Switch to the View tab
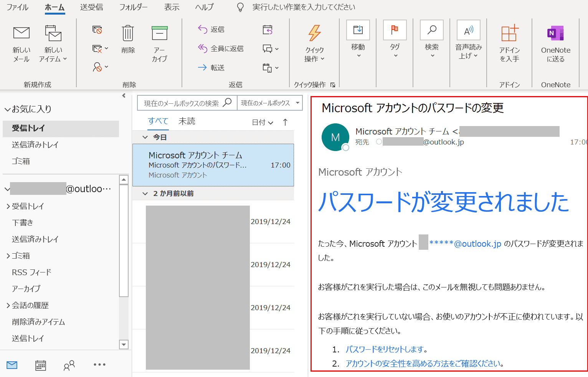 (172, 7)
